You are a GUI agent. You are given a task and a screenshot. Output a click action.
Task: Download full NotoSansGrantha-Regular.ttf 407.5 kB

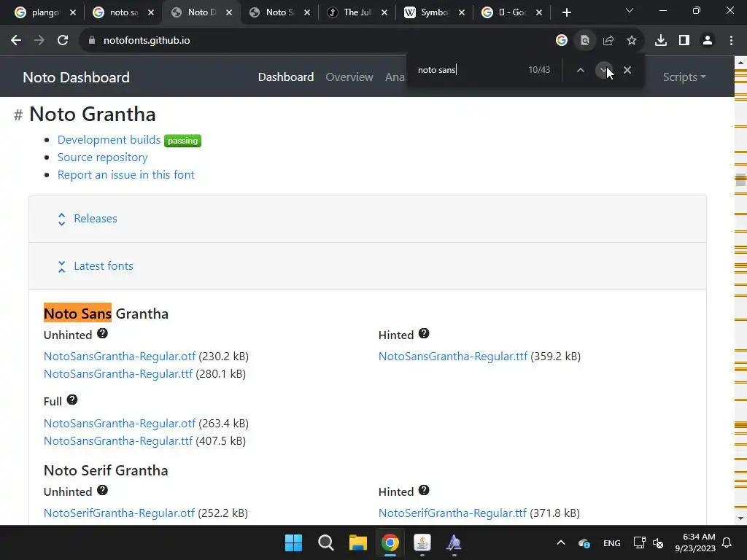pos(118,441)
